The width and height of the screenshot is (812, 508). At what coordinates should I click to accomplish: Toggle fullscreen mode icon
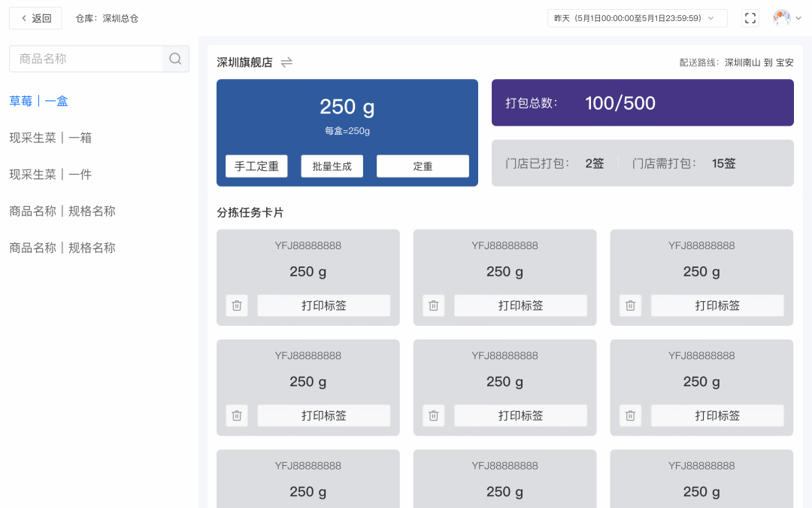pyautogui.click(x=750, y=18)
